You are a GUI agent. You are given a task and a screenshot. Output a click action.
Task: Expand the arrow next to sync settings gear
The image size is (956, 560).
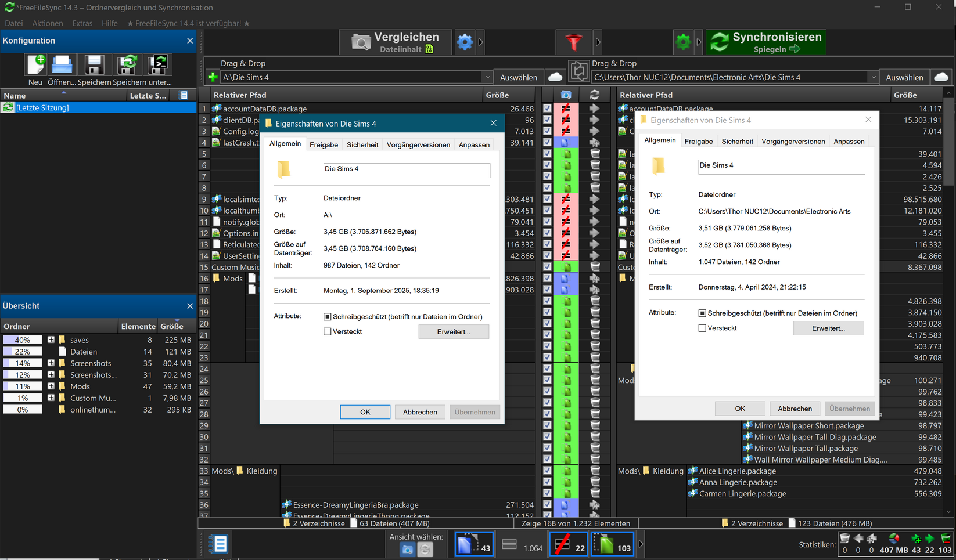tap(699, 42)
